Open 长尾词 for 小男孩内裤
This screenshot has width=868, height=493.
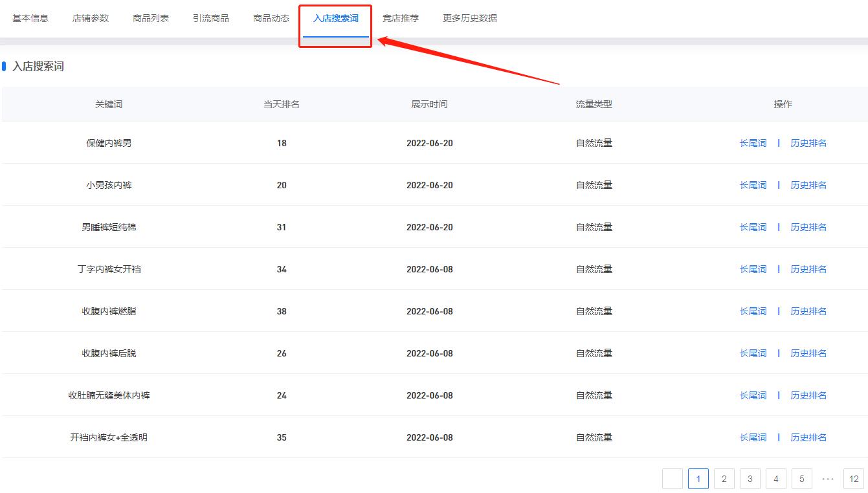(753, 185)
